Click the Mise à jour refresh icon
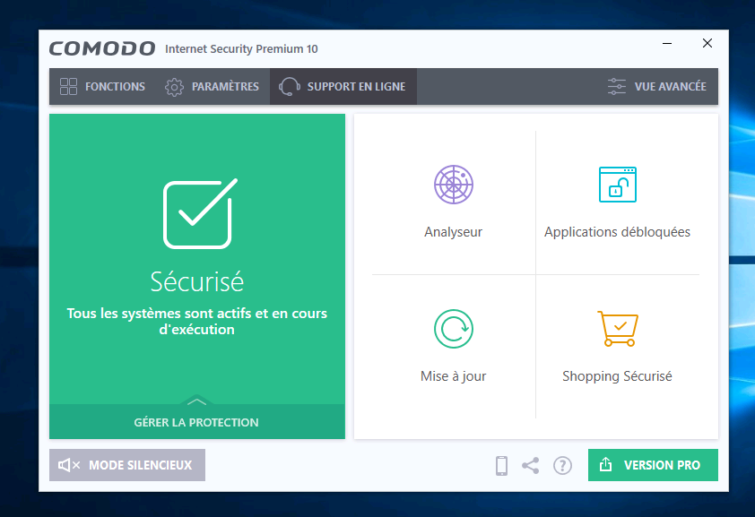This screenshot has height=517, width=755. [454, 329]
